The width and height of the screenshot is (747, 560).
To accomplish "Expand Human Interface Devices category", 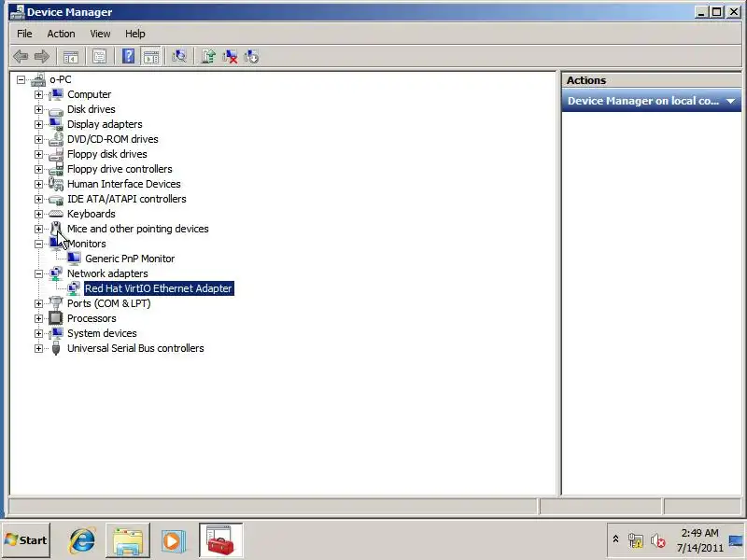I will [38, 184].
